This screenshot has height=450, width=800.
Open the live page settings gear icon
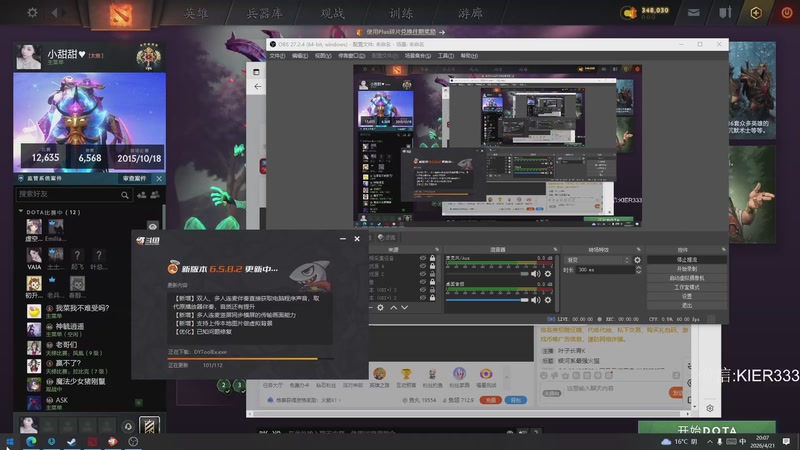click(710, 408)
